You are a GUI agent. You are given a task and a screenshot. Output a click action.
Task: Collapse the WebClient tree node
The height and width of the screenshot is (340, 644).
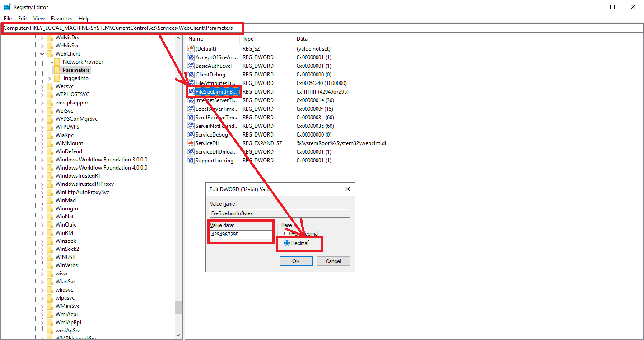(x=42, y=54)
